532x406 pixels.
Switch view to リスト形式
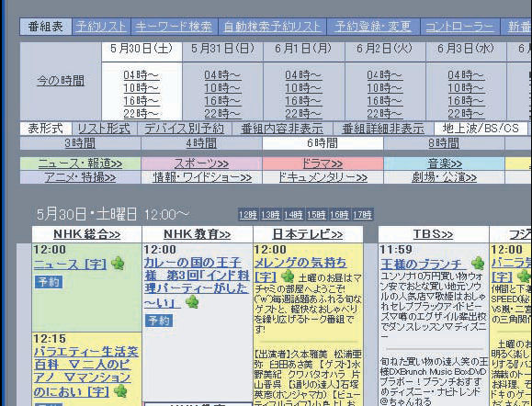104,129
